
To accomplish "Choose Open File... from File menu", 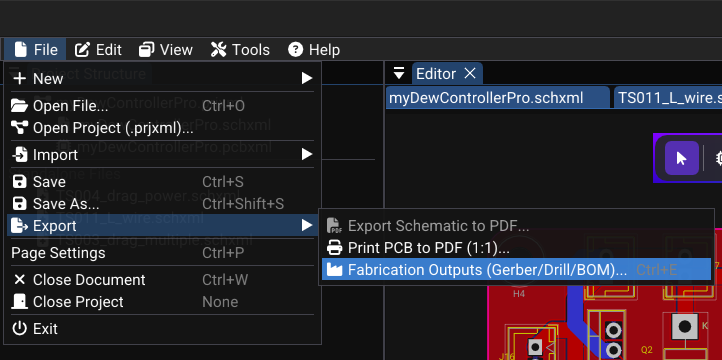I will click(162, 106).
